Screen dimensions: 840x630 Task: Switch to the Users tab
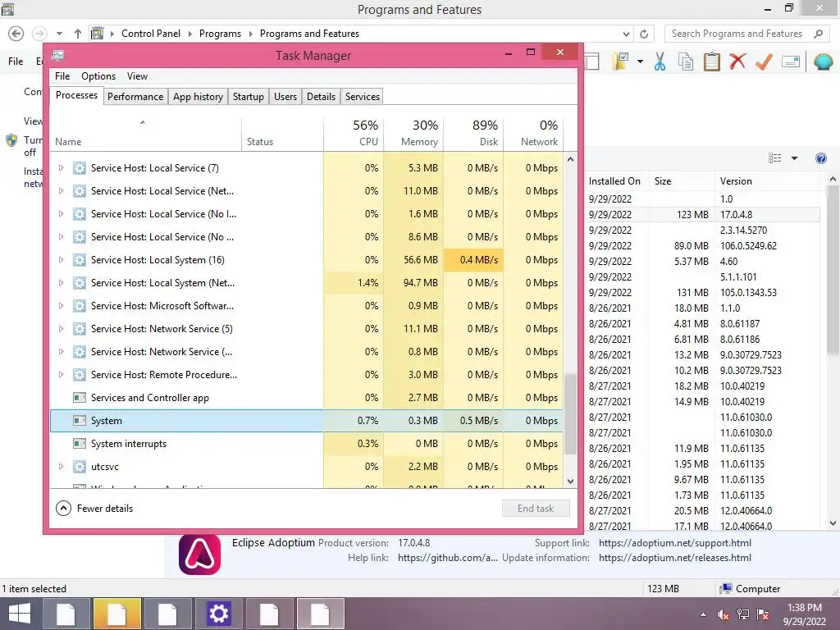coord(285,97)
